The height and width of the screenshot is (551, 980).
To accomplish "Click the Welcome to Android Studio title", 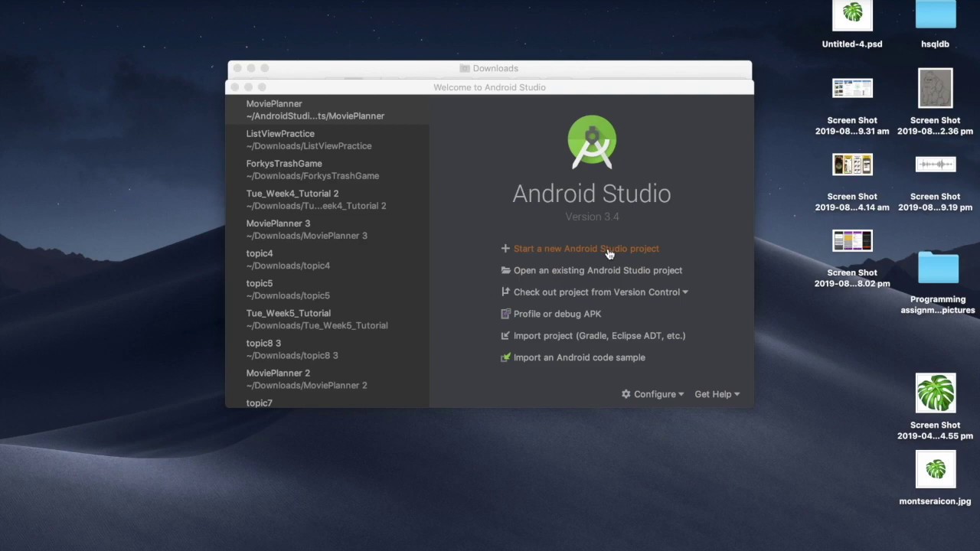I will tap(489, 87).
